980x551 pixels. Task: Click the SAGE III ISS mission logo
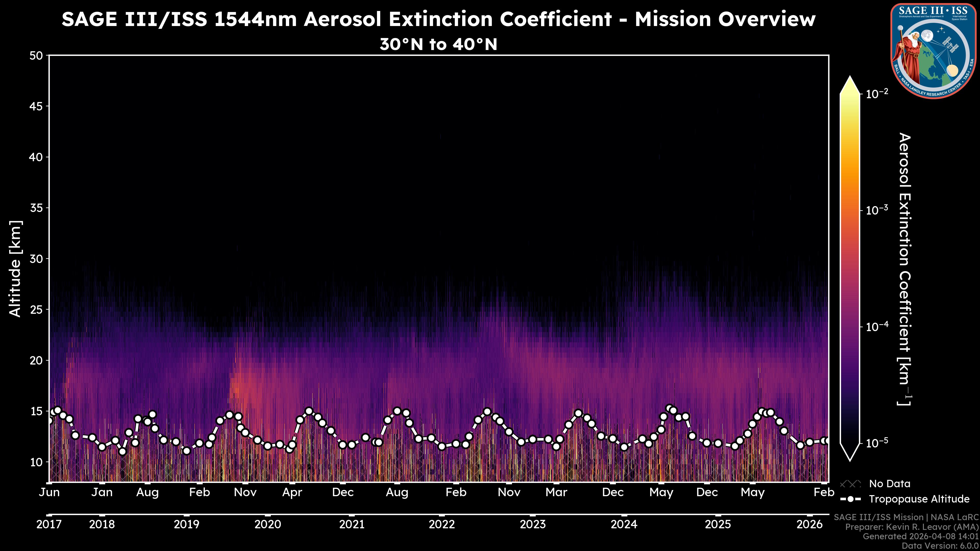tap(933, 51)
